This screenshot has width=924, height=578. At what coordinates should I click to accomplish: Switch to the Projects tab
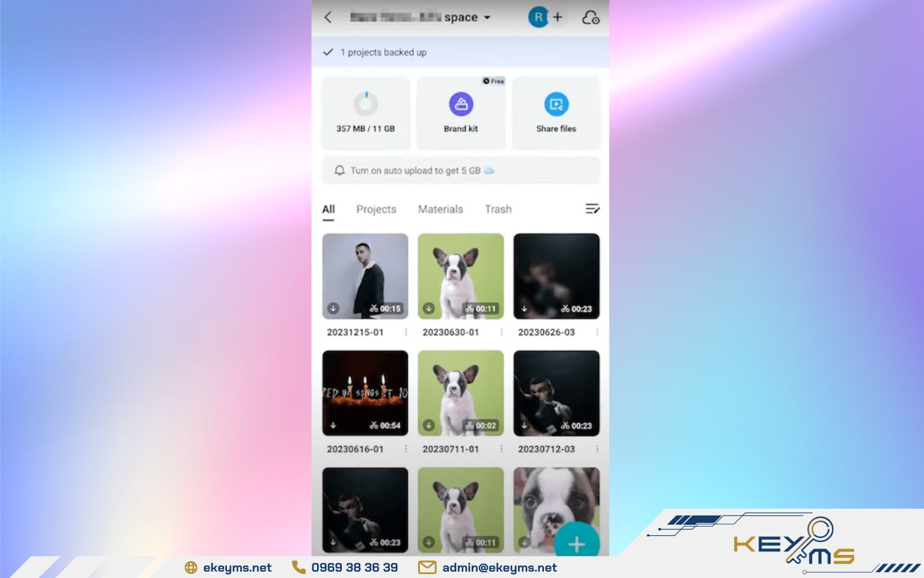click(375, 209)
